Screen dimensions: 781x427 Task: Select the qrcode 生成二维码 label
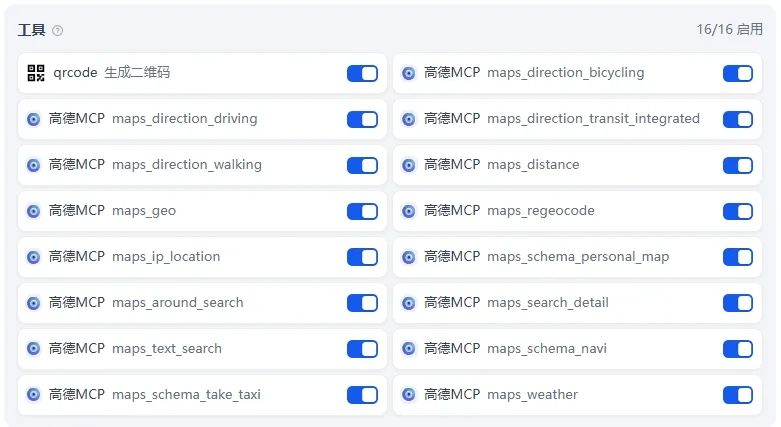pos(112,73)
